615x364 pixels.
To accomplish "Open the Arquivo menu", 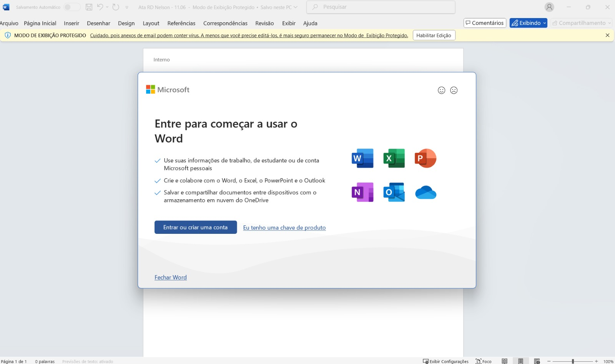I will 9,23.
